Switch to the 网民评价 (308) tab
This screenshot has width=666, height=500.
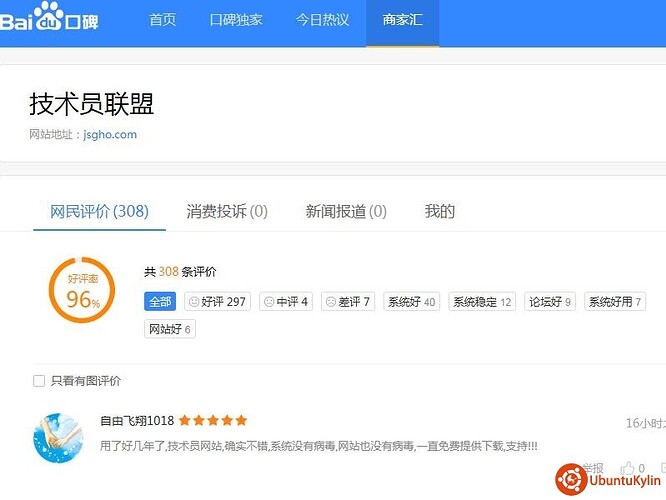pos(99,211)
